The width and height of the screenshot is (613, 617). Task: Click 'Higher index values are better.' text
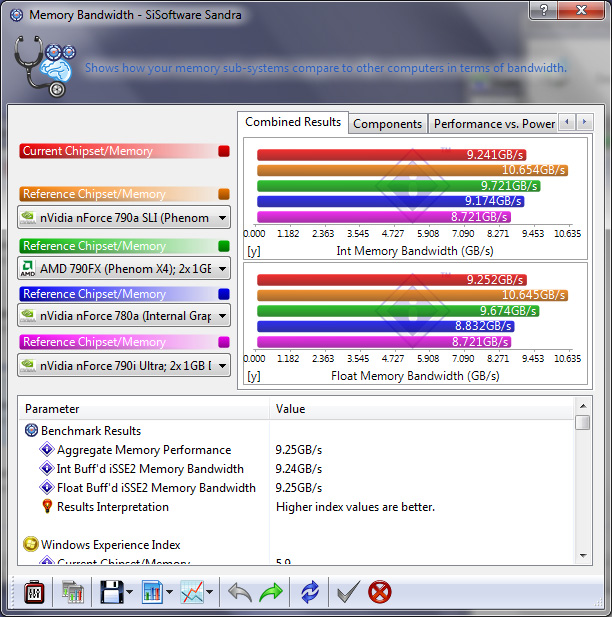[355, 507]
